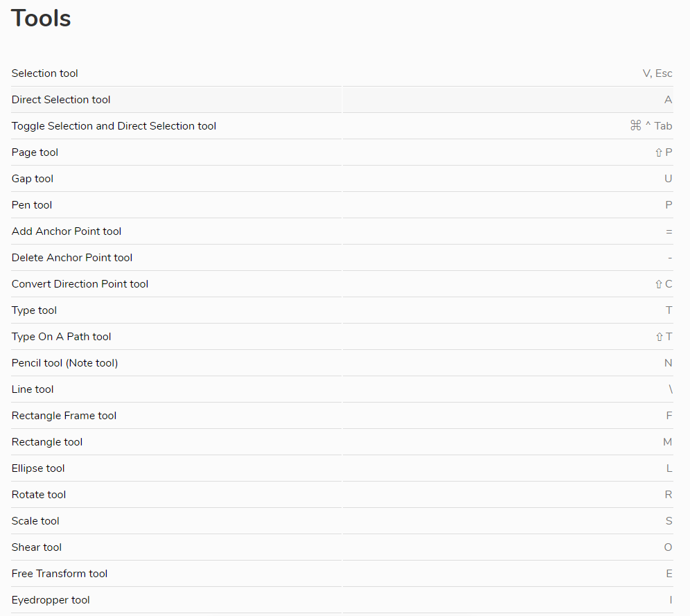Click the Pen tool row label
Screen dimensions: 690x616
pos(32,205)
